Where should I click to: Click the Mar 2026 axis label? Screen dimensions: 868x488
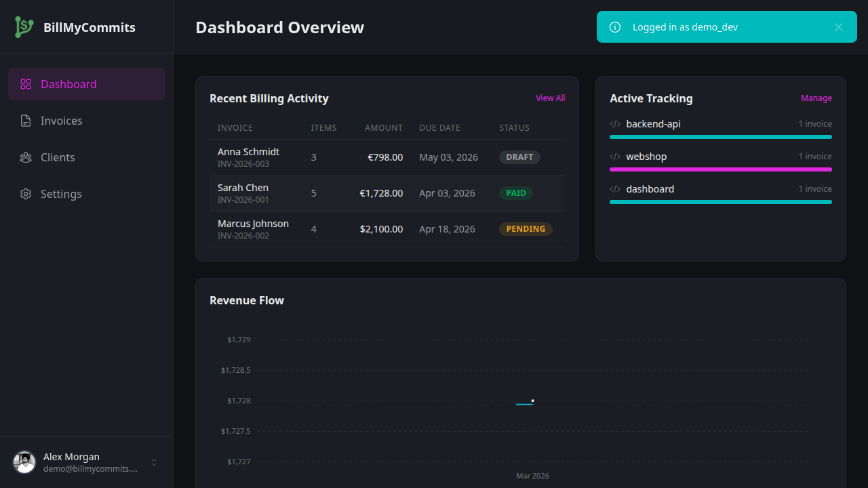point(532,476)
